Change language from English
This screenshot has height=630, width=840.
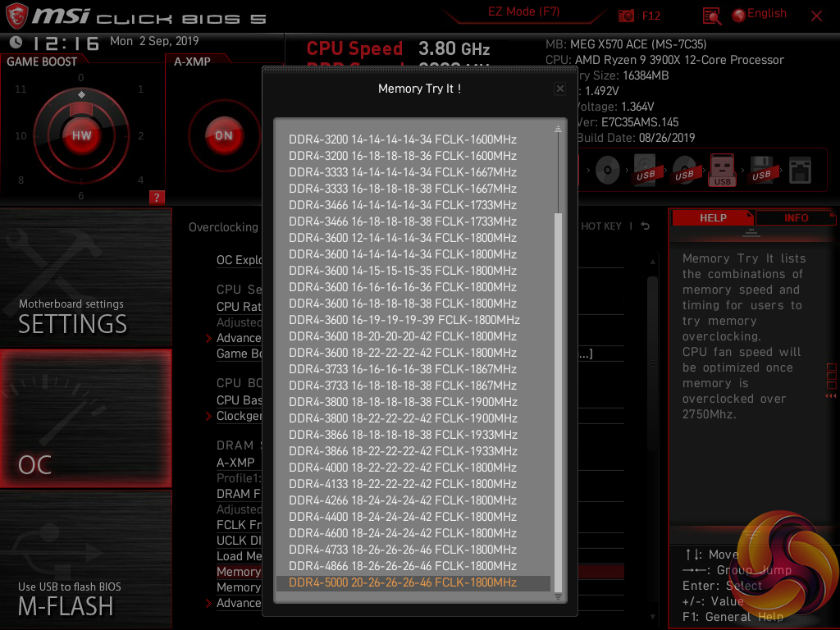[x=767, y=13]
